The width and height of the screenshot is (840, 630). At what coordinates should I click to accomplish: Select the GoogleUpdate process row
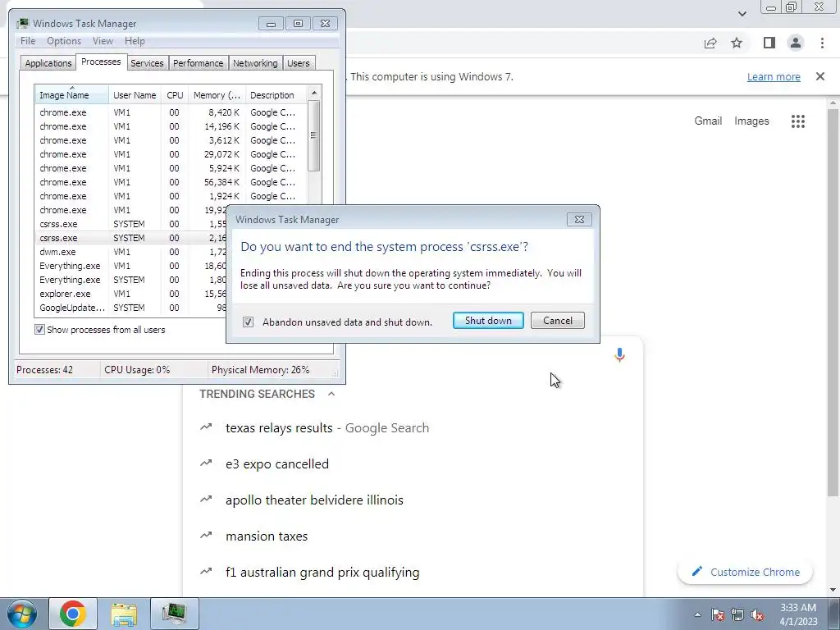[x=130, y=308]
